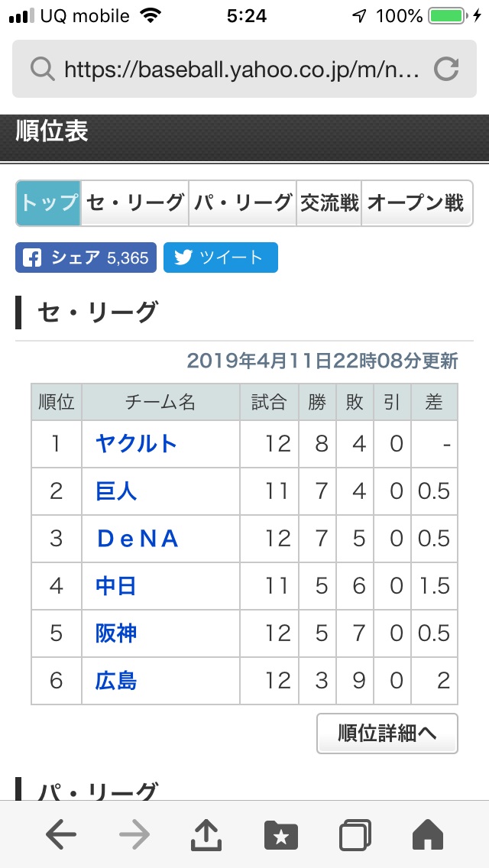Open the オープン戦 tab

[x=417, y=203]
